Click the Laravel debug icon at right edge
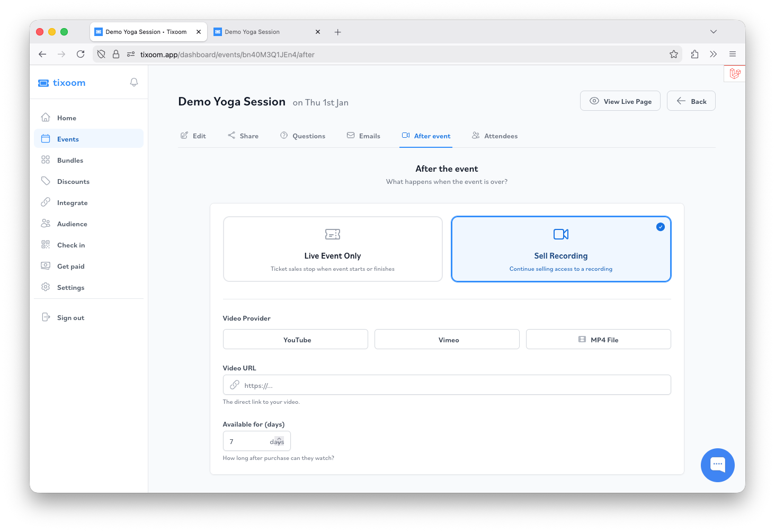 (734, 74)
